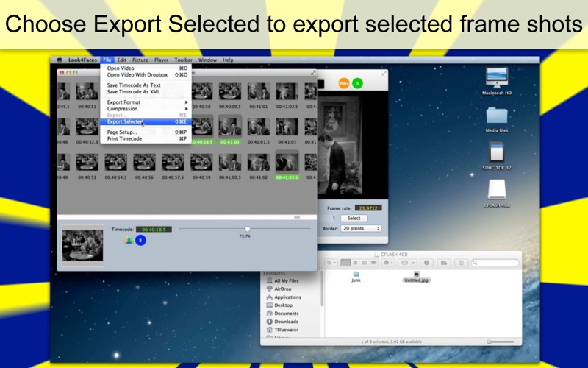The height and width of the screenshot is (368, 588).
Task: Open the Help menu
Action: click(x=228, y=60)
